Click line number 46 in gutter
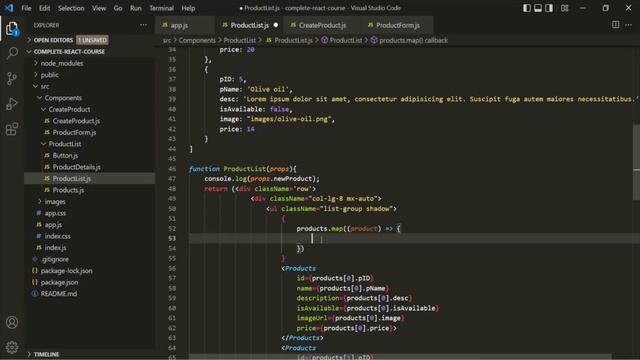 pyautogui.click(x=172, y=169)
